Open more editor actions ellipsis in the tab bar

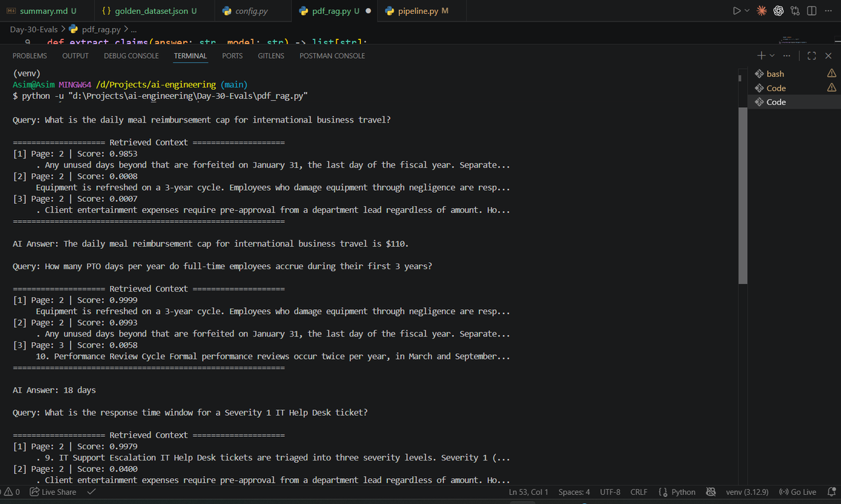828,11
